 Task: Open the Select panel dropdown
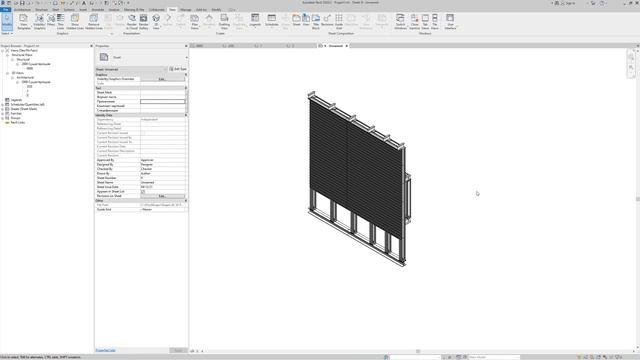[7, 33]
